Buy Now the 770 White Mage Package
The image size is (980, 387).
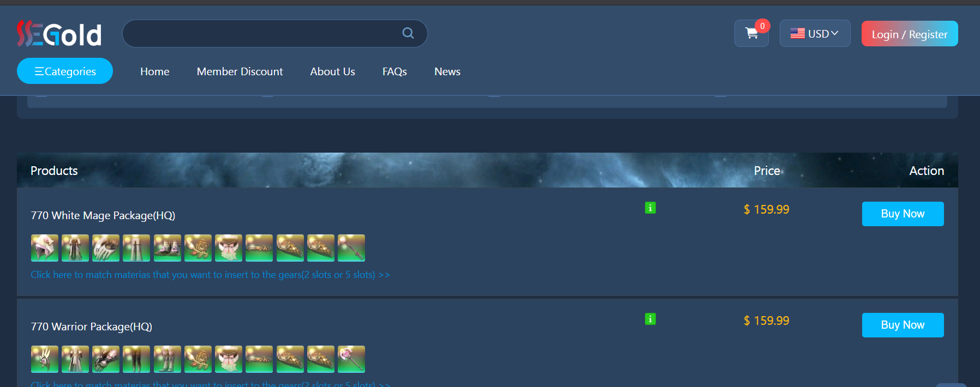903,214
